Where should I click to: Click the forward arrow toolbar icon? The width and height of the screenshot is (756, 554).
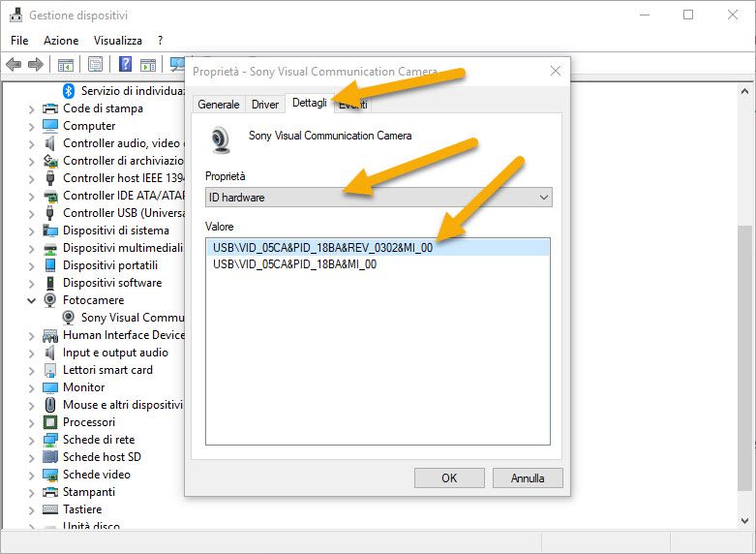pos(36,65)
